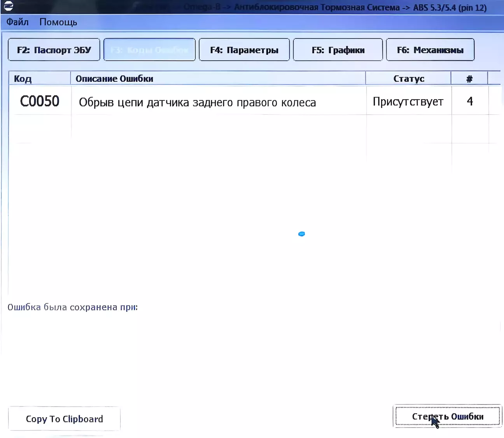
Task: Click the Присутствует status cell
Action: pyautogui.click(x=408, y=102)
